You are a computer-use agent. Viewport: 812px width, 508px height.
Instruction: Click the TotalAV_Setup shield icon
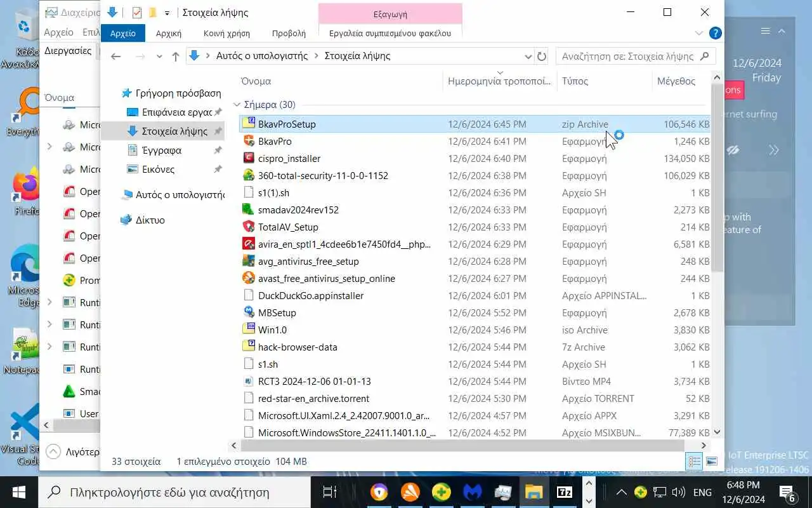point(249,227)
